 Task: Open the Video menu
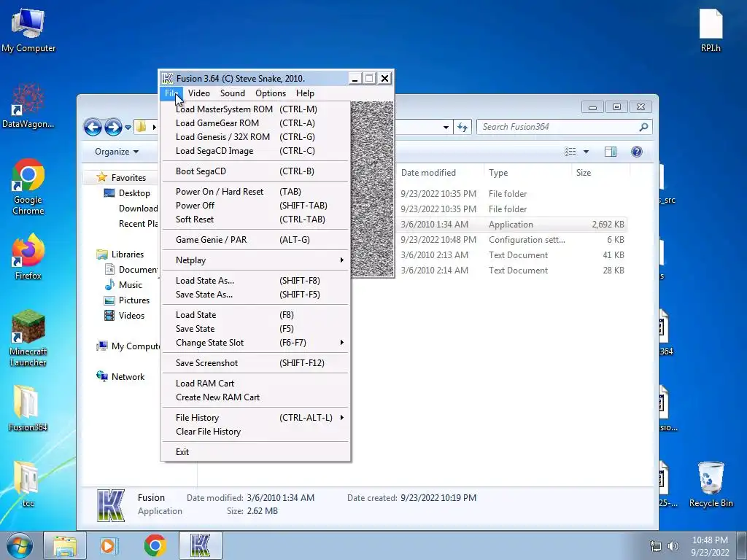coord(198,93)
